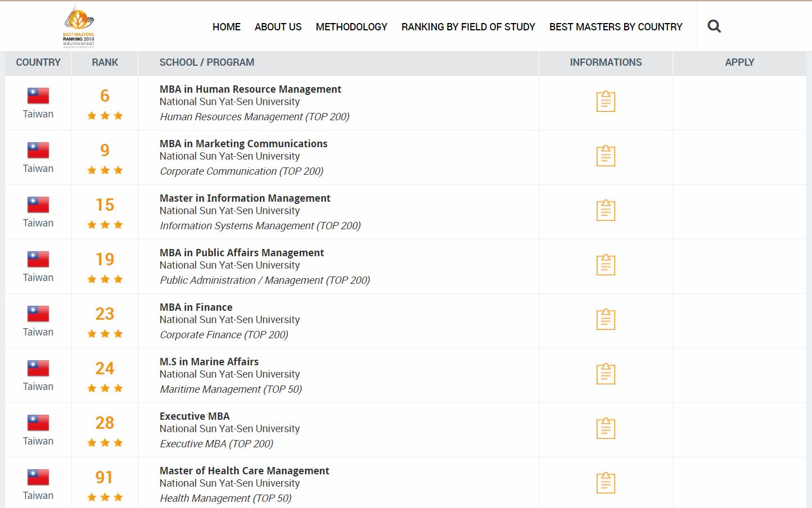This screenshot has height=508, width=812.
Task: Select Maritime Management (TOP 50) category link
Action: [231, 389]
